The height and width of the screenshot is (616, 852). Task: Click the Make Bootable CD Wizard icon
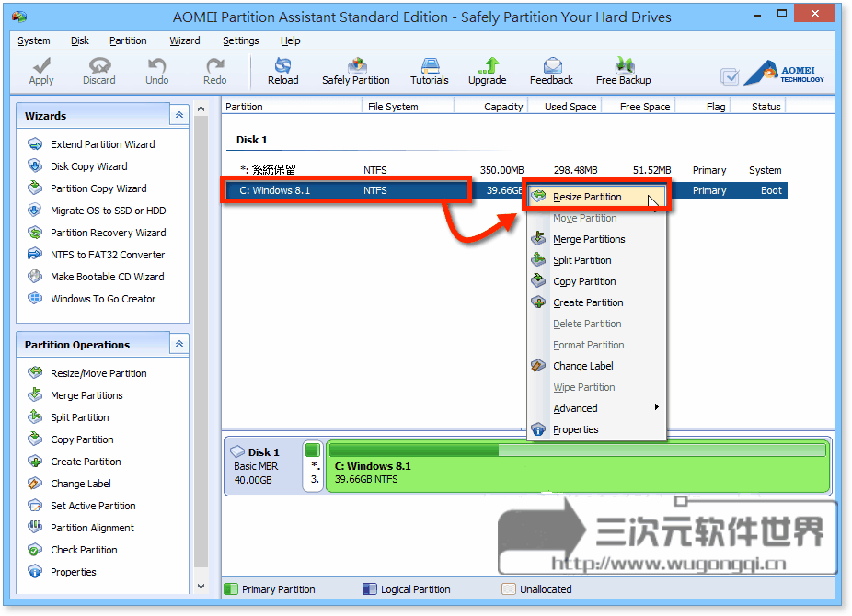pyautogui.click(x=35, y=277)
